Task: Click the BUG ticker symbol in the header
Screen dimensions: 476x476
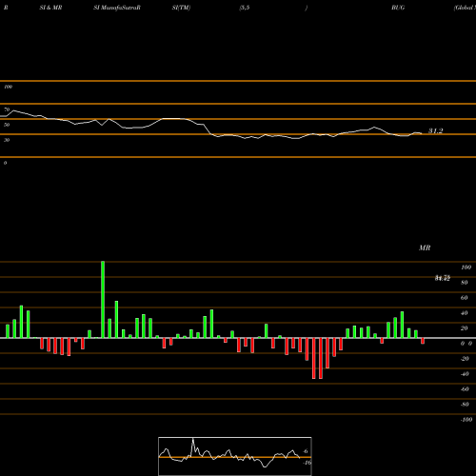Action: 398,8
